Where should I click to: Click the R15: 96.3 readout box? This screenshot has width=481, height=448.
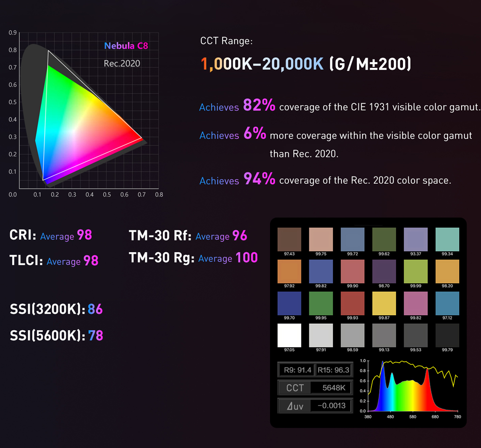[333, 370]
